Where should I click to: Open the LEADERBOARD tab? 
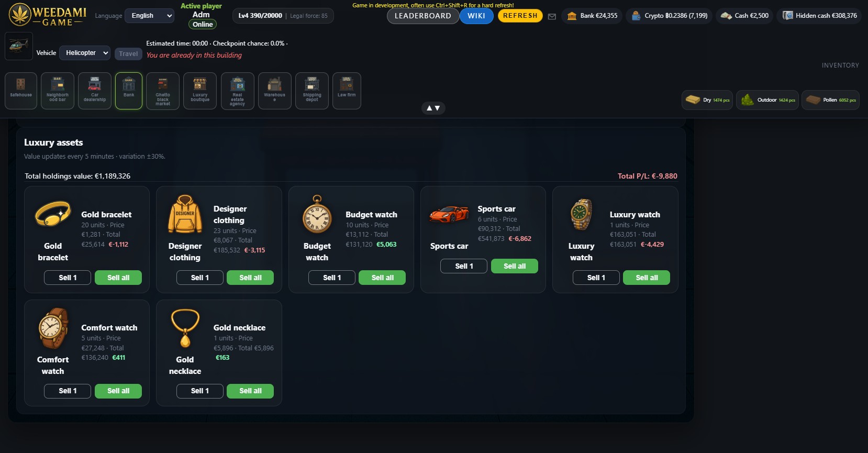click(x=423, y=16)
